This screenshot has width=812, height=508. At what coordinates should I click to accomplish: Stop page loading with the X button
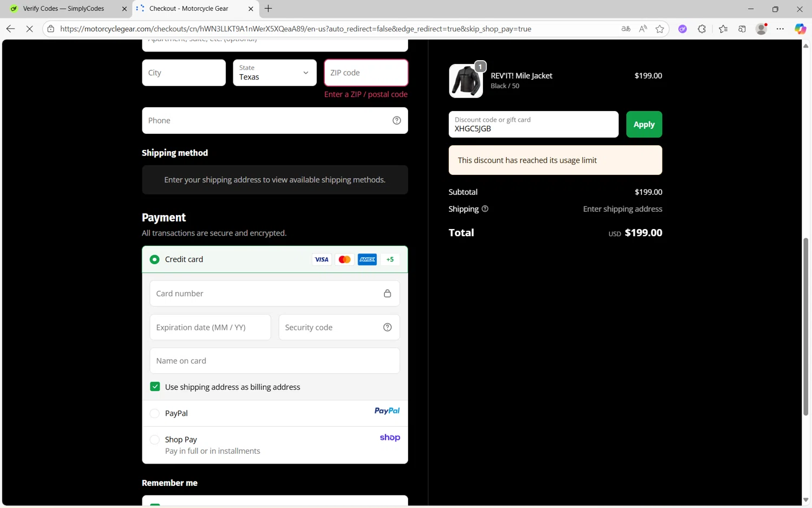coord(30,29)
